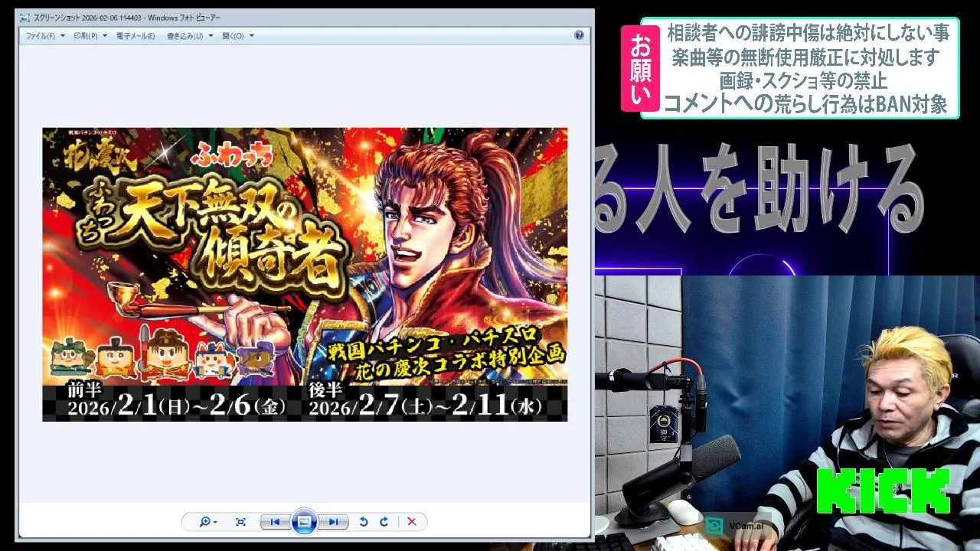The width and height of the screenshot is (980, 551).
Task: Click the date text 2026/2/1(日)~2/6(金)
Action: [x=176, y=406]
